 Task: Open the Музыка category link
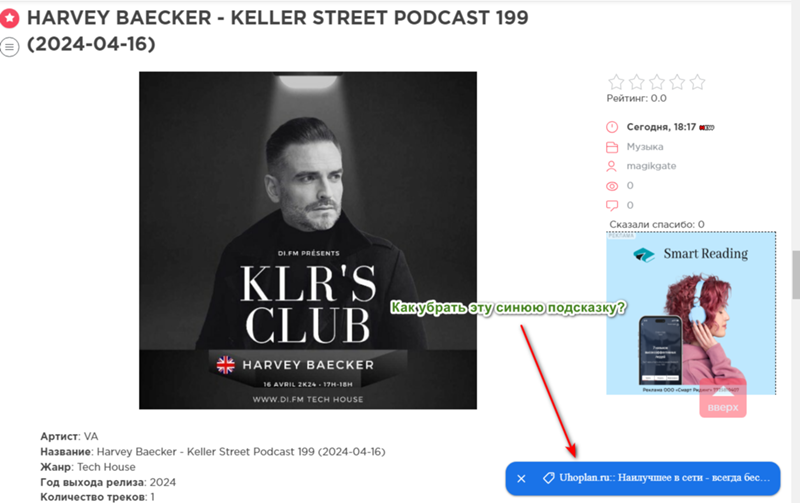[x=645, y=147]
